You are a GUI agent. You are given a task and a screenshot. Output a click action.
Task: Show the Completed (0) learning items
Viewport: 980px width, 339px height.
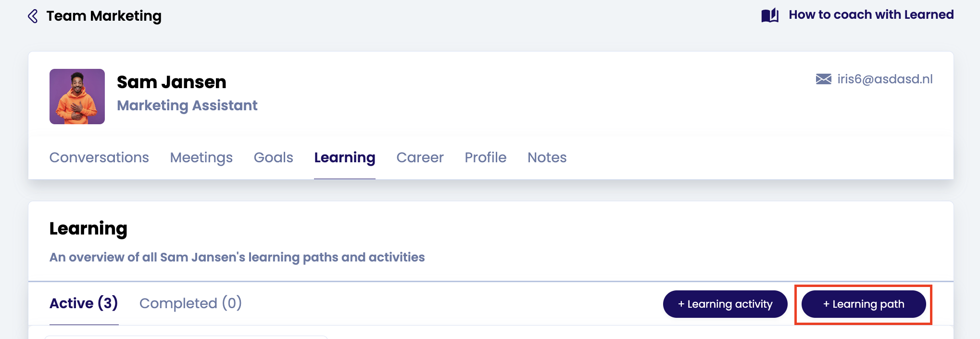[x=190, y=303]
